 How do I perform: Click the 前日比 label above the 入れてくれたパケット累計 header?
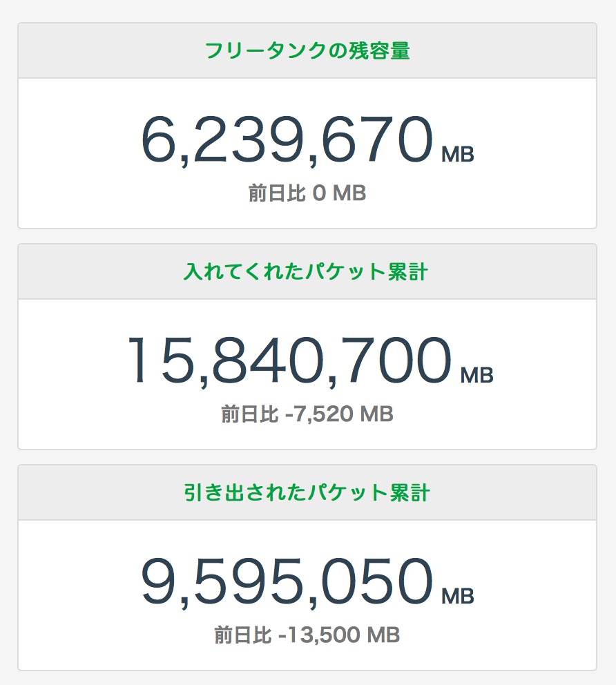coord(276,193)
